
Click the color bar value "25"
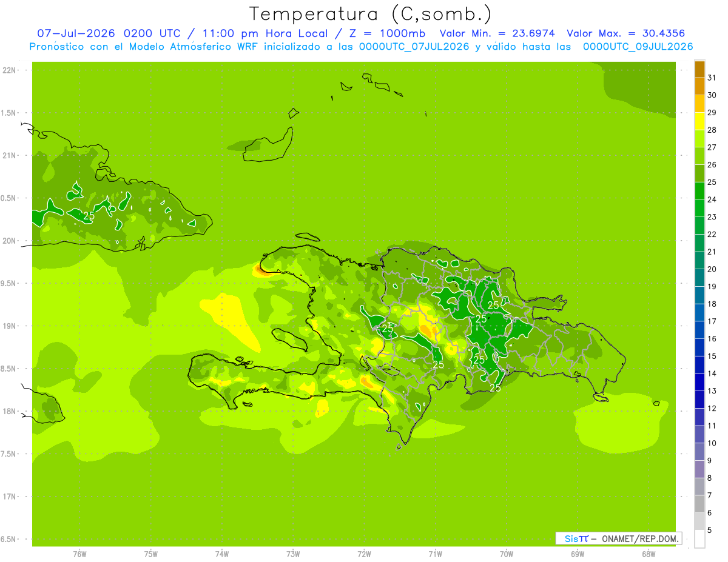tap(713, 182)
